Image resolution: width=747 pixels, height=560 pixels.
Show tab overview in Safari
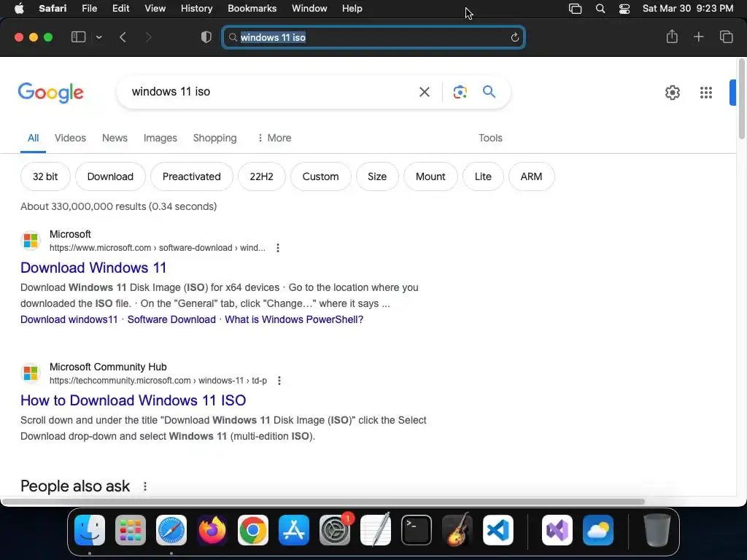pyautogui.click(x=726, y=36)
